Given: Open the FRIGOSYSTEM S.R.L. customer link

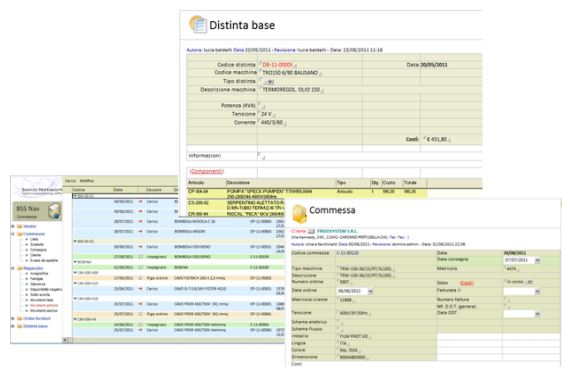Looking at the screenshot, I should (337, 231).
